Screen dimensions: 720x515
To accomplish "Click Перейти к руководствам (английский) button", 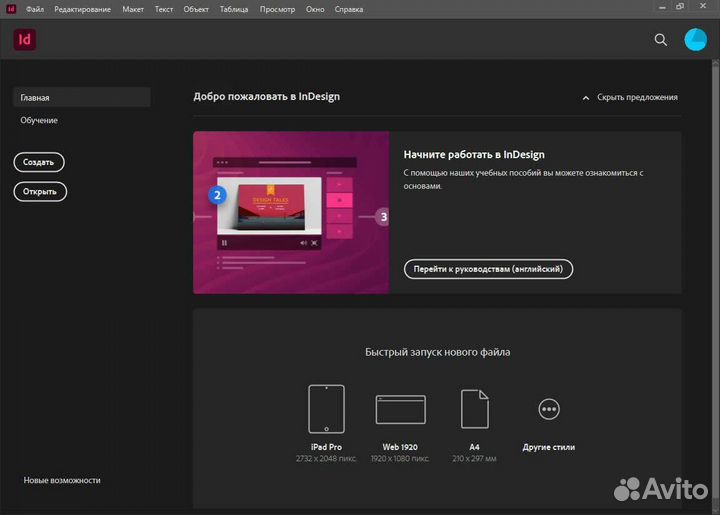I will [x=488, y=269].
